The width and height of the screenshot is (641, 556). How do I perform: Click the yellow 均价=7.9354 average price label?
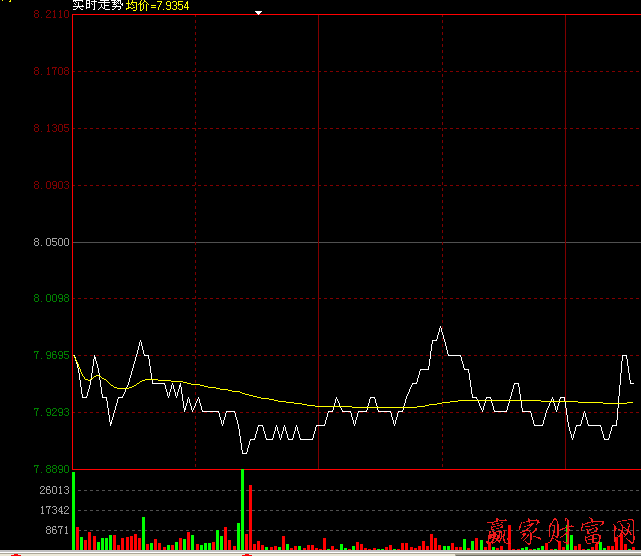157,6
